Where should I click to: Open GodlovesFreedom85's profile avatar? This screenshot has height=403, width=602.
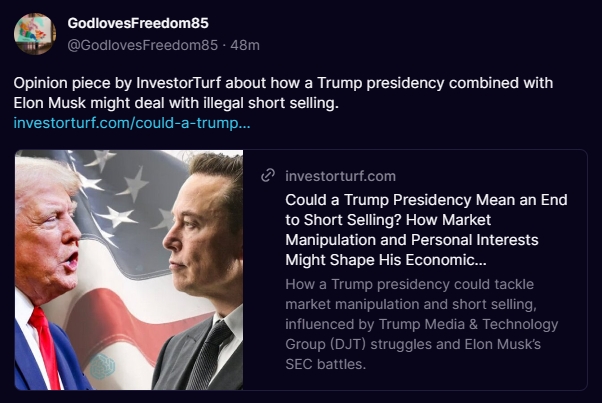coord(34,35)
